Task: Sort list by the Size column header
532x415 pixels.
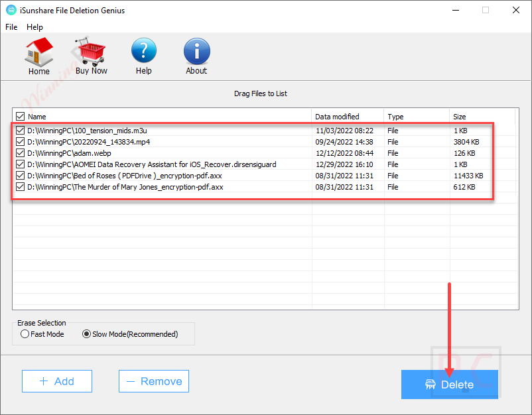Action: click(x=460, y=117)
